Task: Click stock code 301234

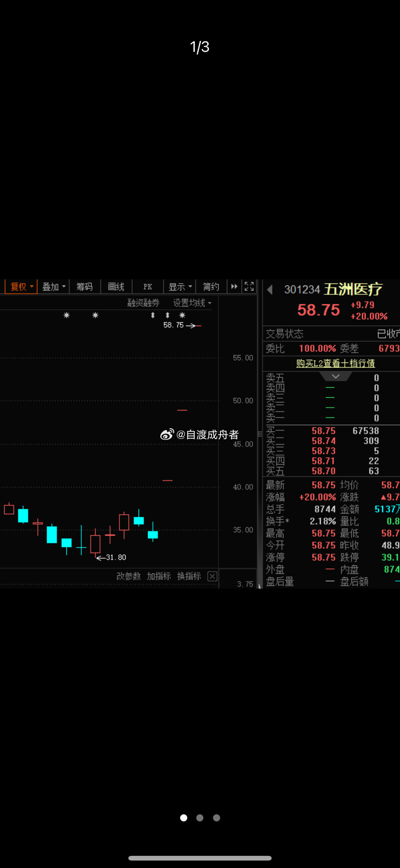Action: pos(302,290)
